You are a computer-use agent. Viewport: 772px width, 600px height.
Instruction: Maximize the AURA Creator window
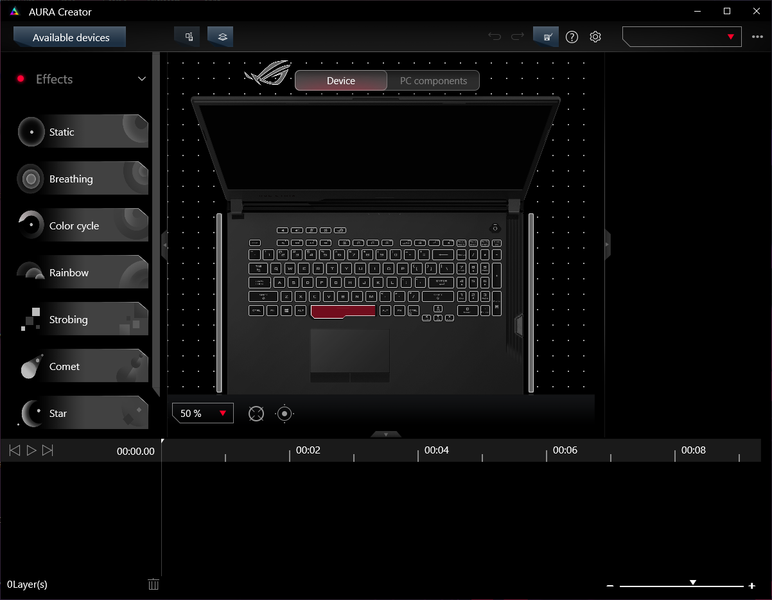coord(727,11)
